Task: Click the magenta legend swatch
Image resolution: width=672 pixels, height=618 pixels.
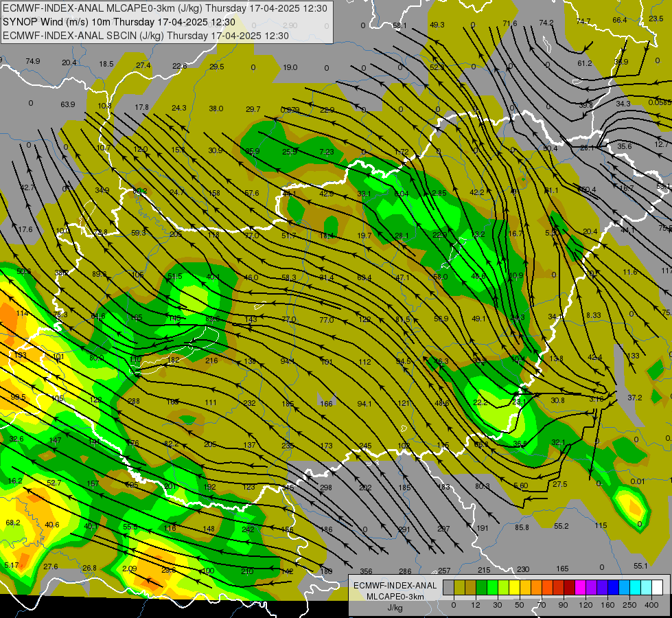Action: (x=580, y=587)
